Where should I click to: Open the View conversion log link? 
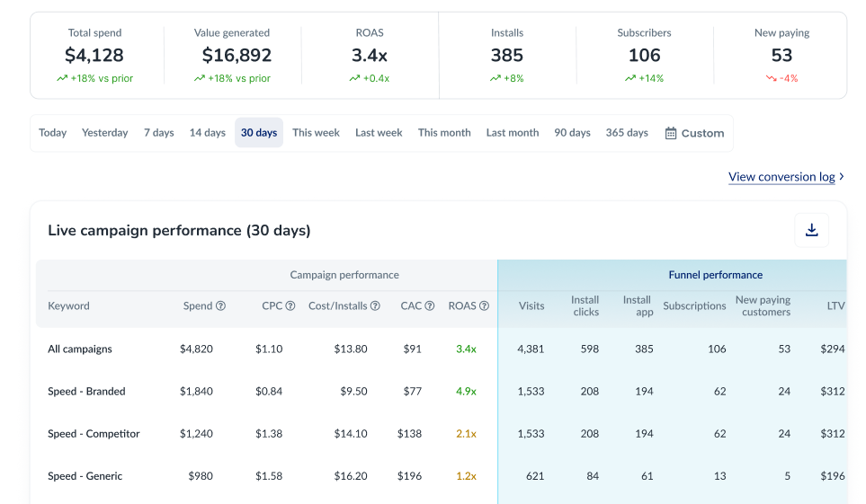pyautogui.click(x=786, y=177)
